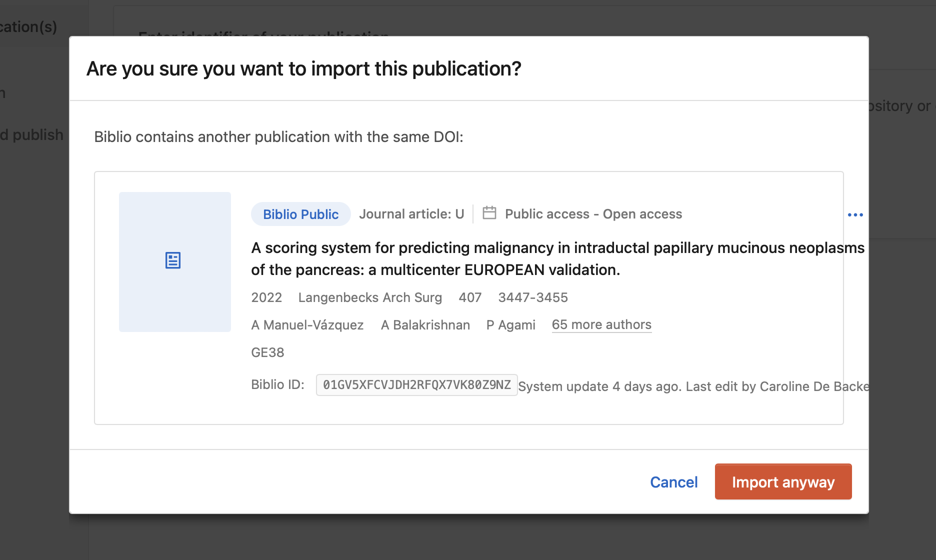Image resolution: width=936 pixels, height=560 pixels.
Task: Click author A Manuel-Vázquez
Action: [x=307, y=324]
